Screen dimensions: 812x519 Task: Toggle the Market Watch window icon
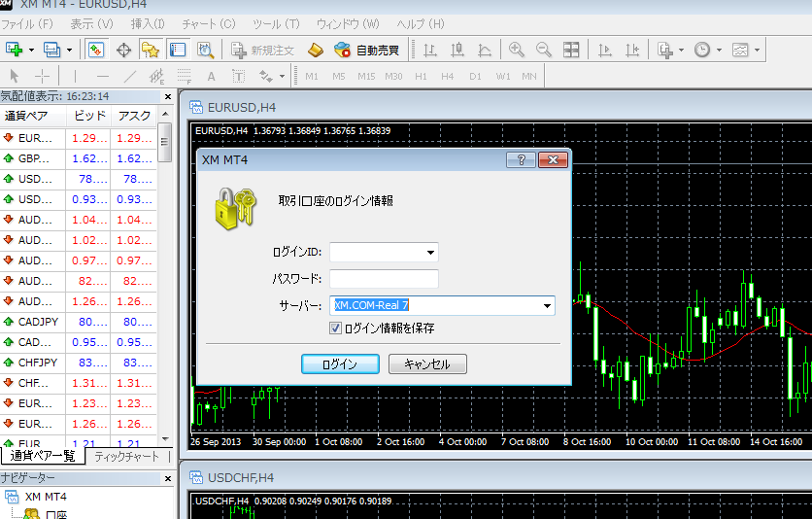(96, 50)
